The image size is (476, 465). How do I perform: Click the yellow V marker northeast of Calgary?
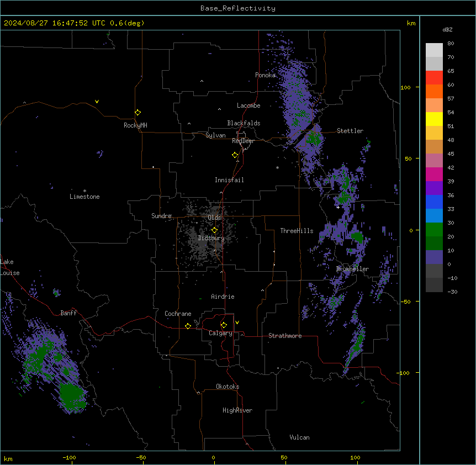point(237,323)
